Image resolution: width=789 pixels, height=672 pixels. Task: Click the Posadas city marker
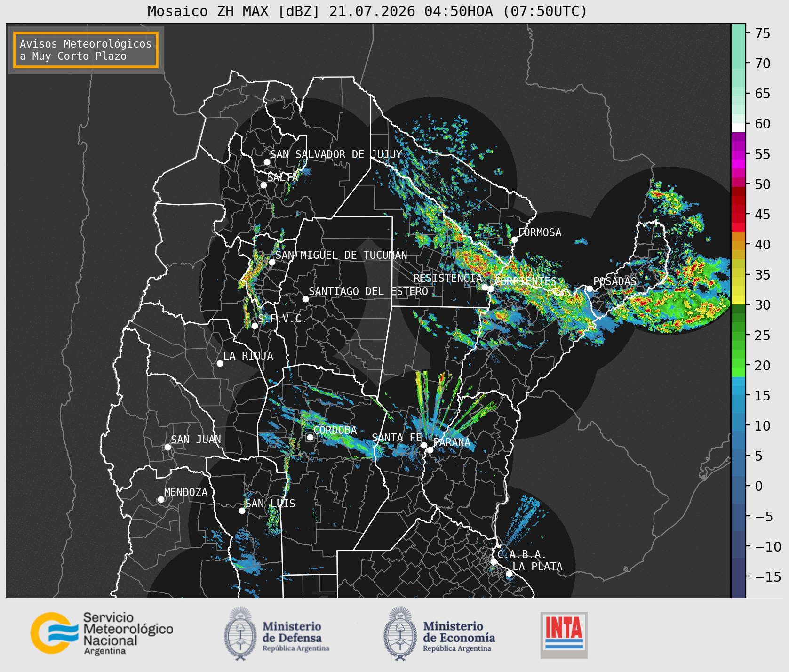[589, 288]
